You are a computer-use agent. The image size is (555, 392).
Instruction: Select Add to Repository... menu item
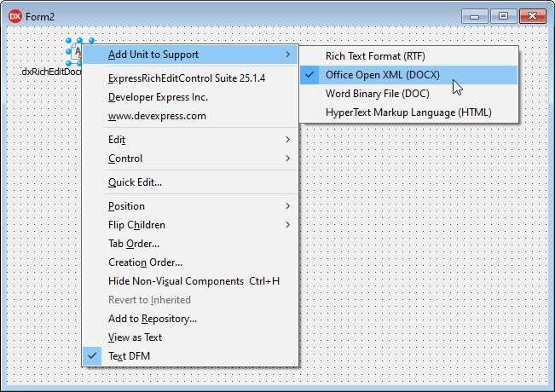coord(190,319)
